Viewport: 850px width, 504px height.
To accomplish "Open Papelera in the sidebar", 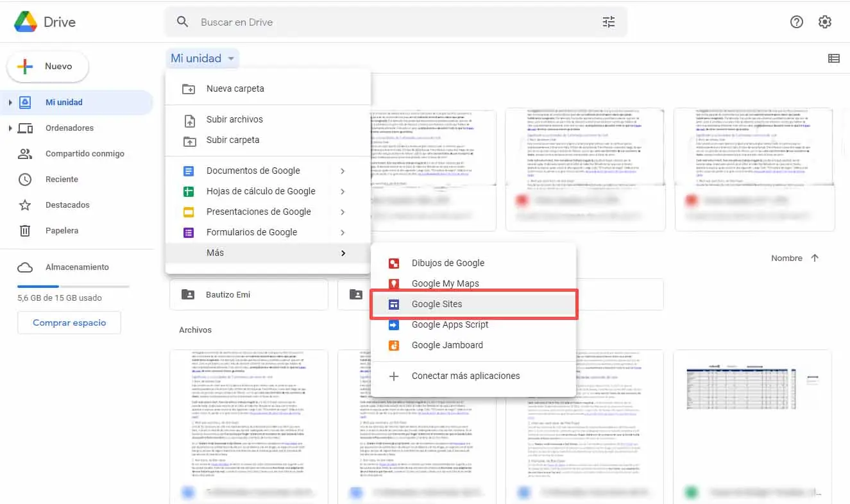I will 77,231.
